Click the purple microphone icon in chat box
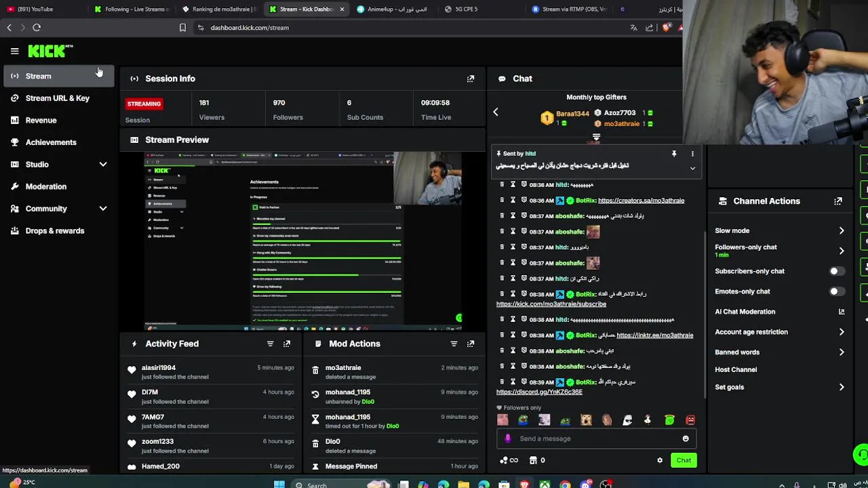868x488 pixels. click(x=508, y=439)
